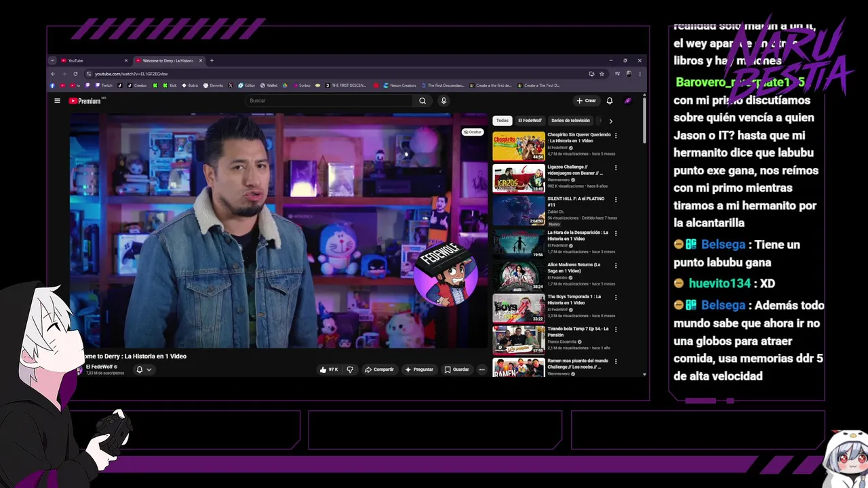Open Tirando bola Temp 7 thumbnail
The image size is (868, 488).
pos(519,340)
